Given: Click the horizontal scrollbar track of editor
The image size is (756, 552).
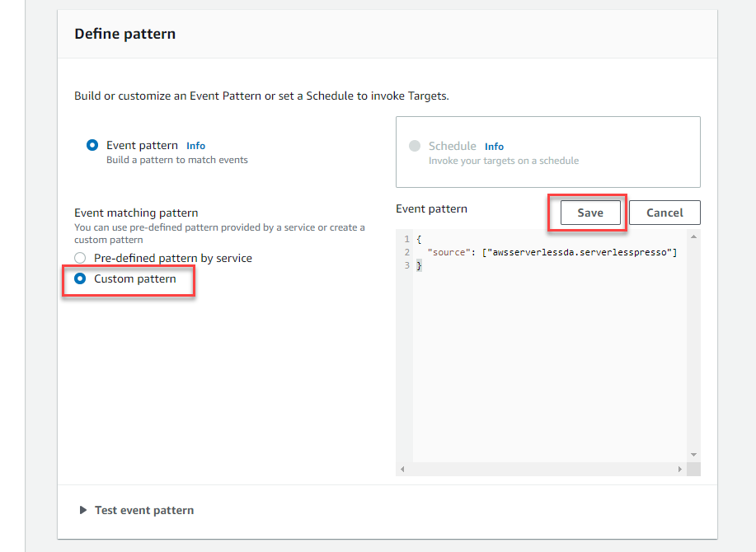Looking at the screenshot, I should pos(541,469).
